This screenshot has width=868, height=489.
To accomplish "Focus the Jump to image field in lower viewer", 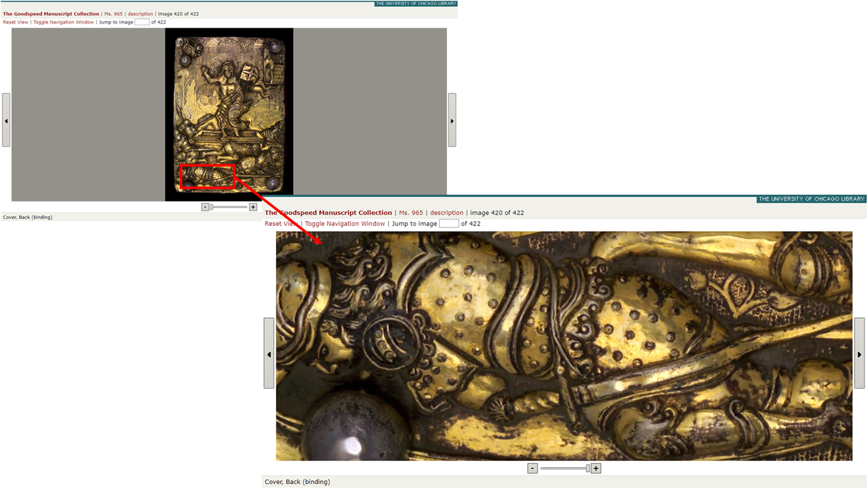I will 448,224.
